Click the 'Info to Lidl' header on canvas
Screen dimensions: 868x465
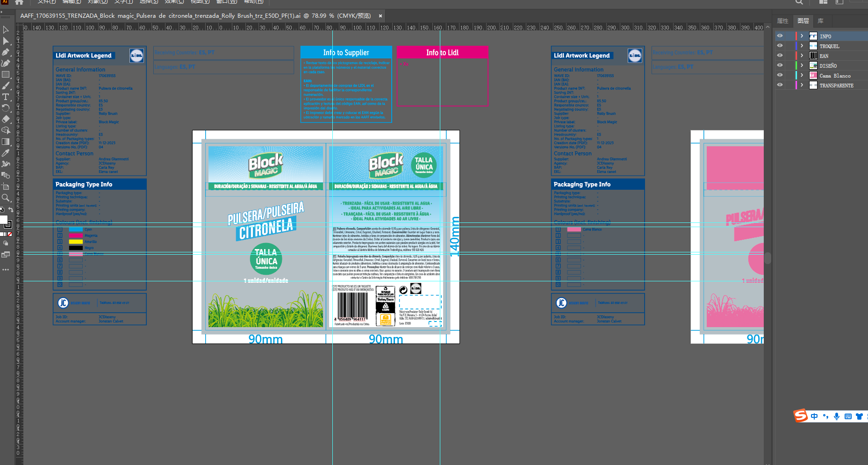tap(442, 52)
